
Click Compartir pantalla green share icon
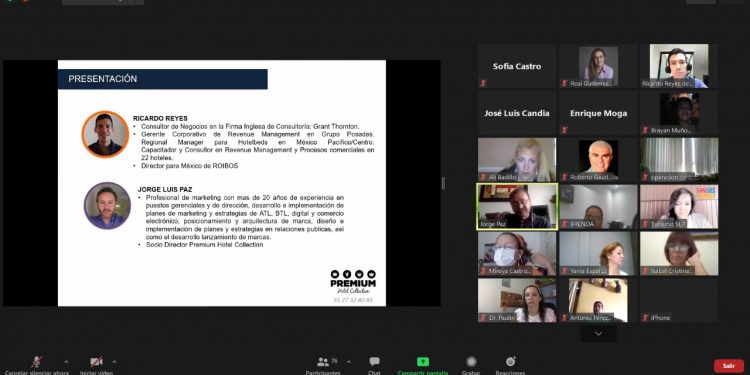point(423,362)
